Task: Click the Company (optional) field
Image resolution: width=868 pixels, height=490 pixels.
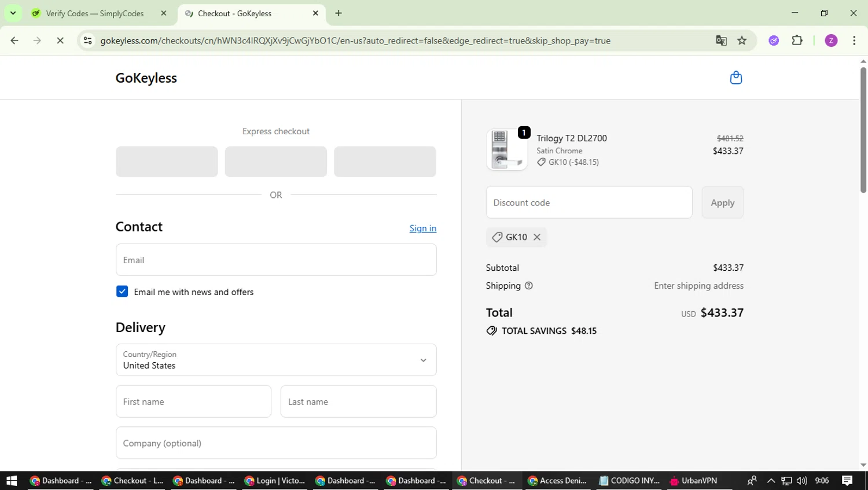Action: (x=276, y=443)
